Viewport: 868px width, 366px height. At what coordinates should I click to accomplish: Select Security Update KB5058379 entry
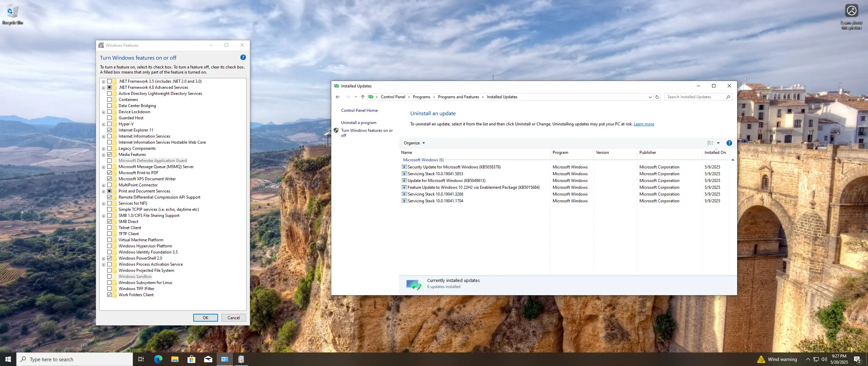(454, 167)
